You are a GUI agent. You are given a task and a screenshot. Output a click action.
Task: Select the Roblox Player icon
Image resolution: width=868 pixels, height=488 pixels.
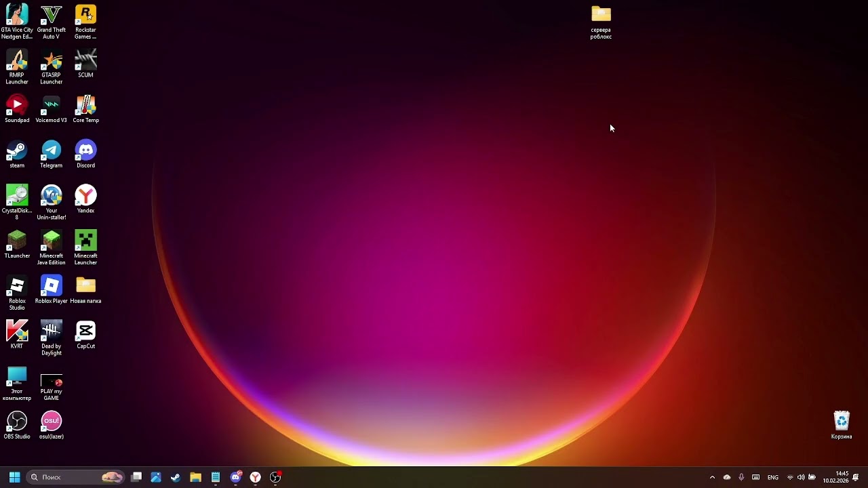pyautogui.click(x=52, y=289)
